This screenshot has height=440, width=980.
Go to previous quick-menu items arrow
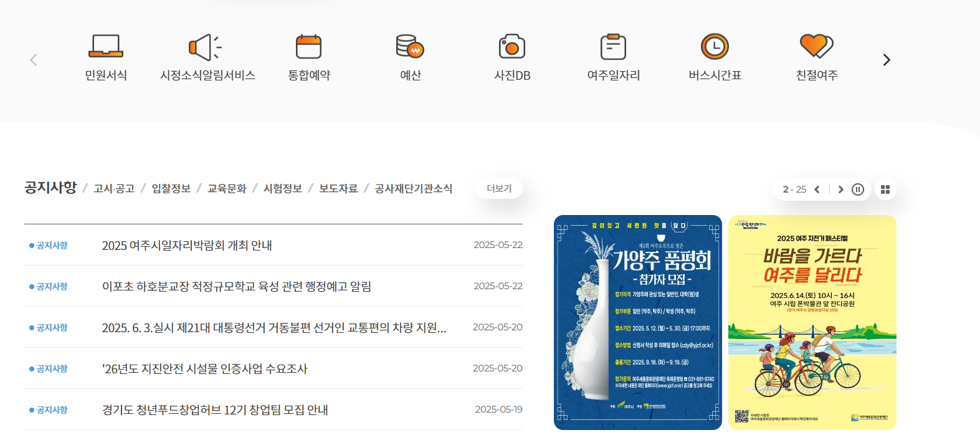34,60
